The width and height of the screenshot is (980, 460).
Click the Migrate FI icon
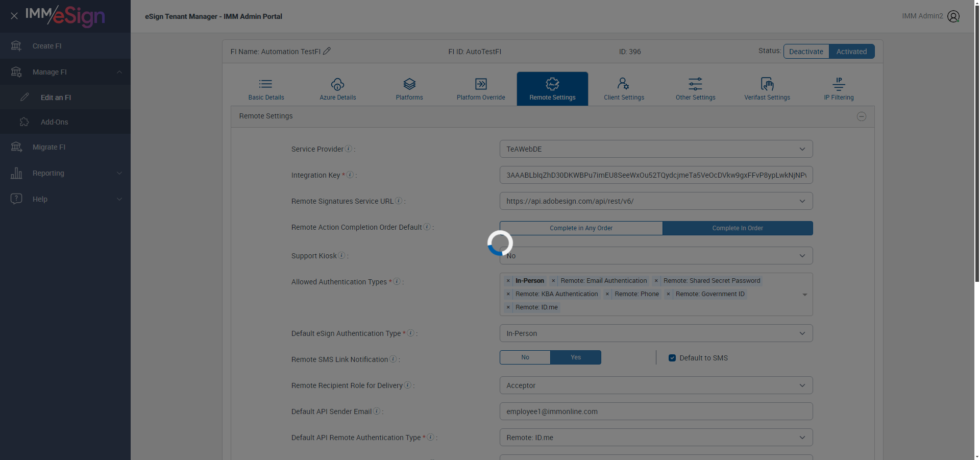tap(16, 147)
